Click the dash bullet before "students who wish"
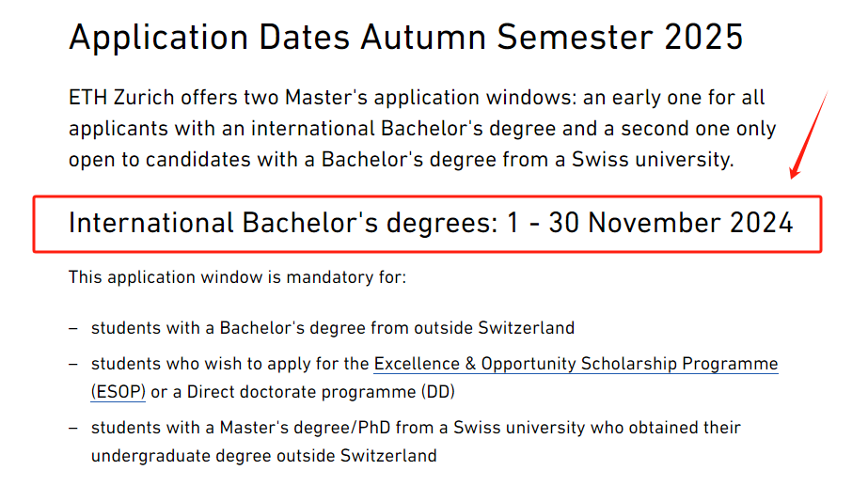This screenshot has width=868, height=486. tap(73, 364)
